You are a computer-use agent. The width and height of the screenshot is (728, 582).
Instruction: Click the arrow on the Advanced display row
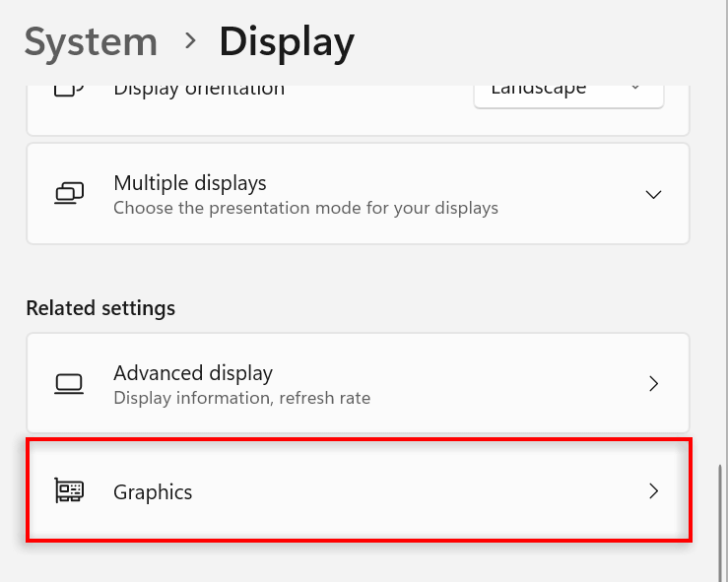653,383
